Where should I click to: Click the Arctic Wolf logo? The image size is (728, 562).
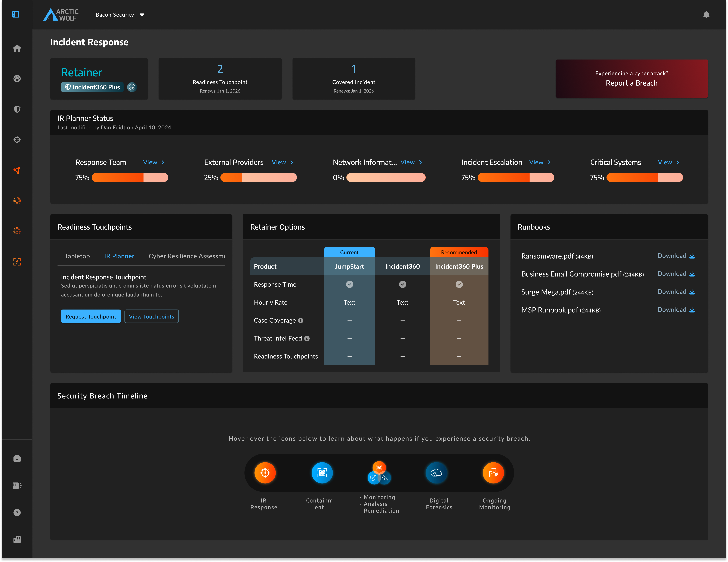point(61,15)
